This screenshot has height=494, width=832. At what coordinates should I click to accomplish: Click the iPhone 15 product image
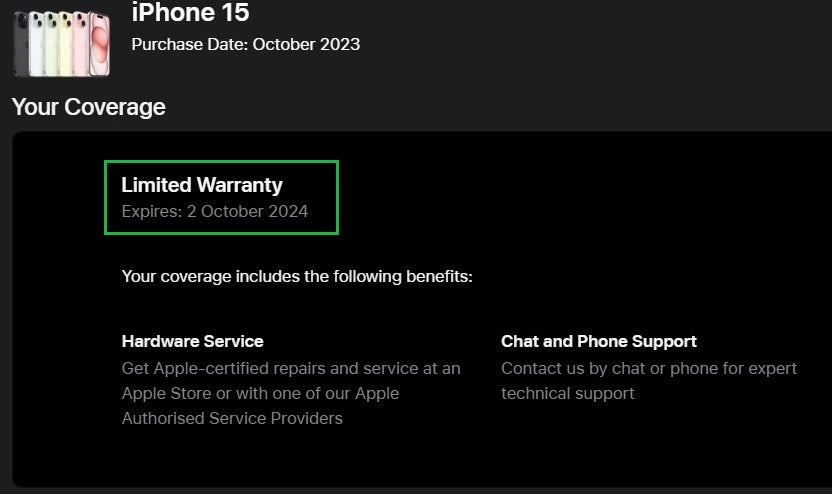(61, 43)
